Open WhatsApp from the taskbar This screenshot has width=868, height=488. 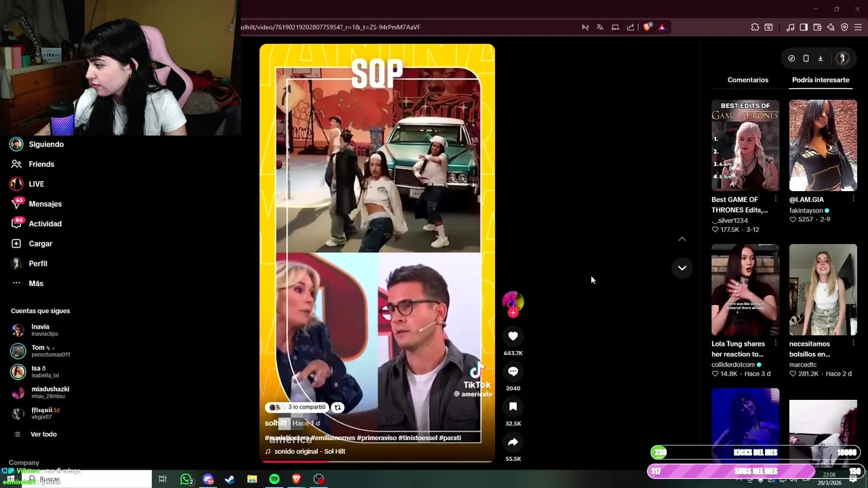(x=186, y=479)
